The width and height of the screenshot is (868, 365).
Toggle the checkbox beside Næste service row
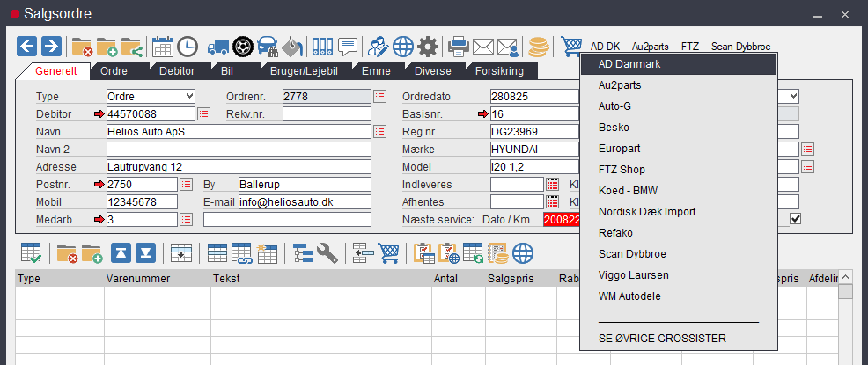point(796,219)
